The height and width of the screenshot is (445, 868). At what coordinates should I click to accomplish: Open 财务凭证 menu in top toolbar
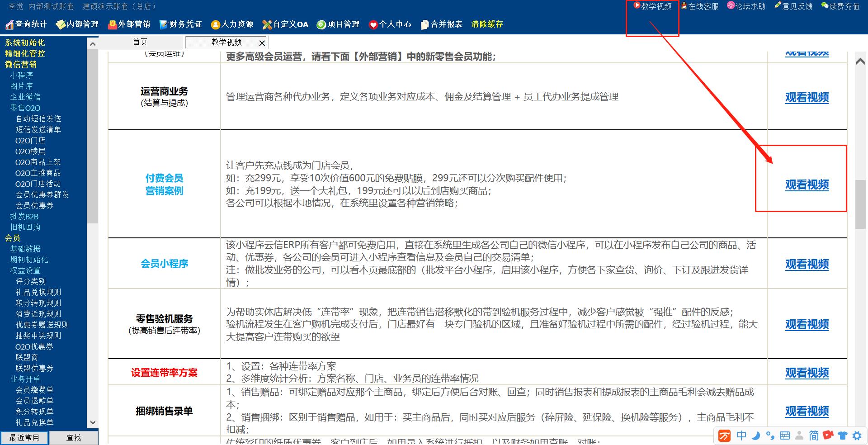(x=180, y=24)
